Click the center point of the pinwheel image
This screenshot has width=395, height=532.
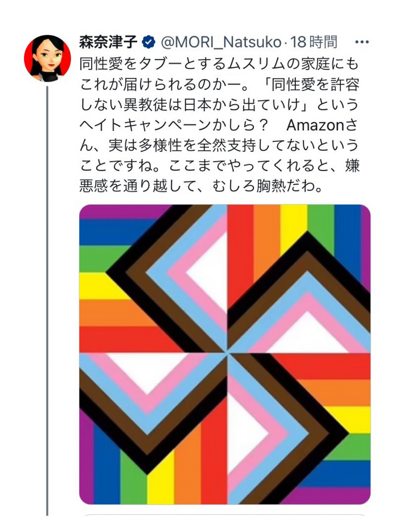tap(228, 353)
